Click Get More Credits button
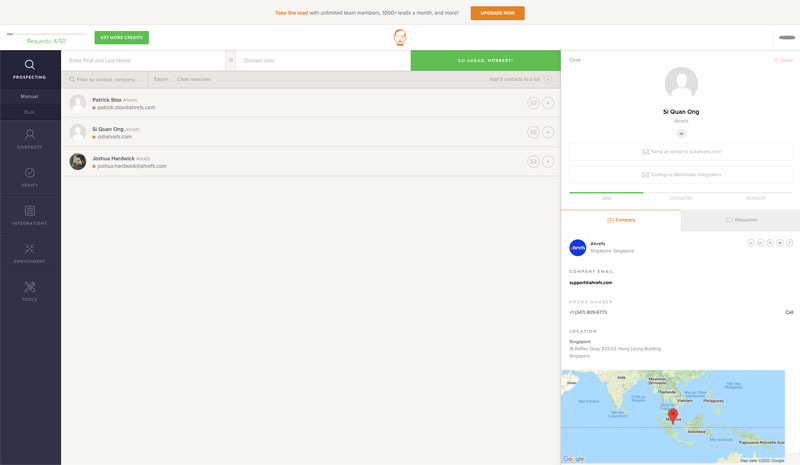800x465 pixels. coord(121,37)
